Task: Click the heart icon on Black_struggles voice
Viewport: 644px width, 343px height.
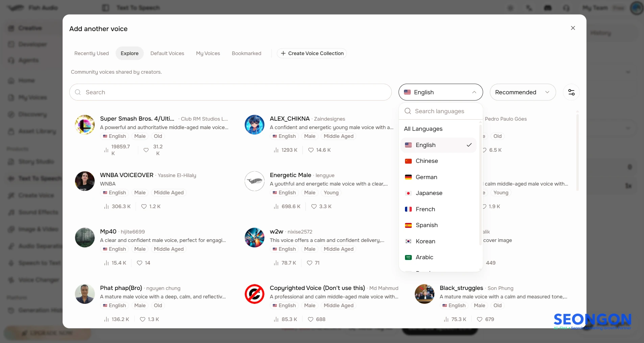Action: point(479,319)
